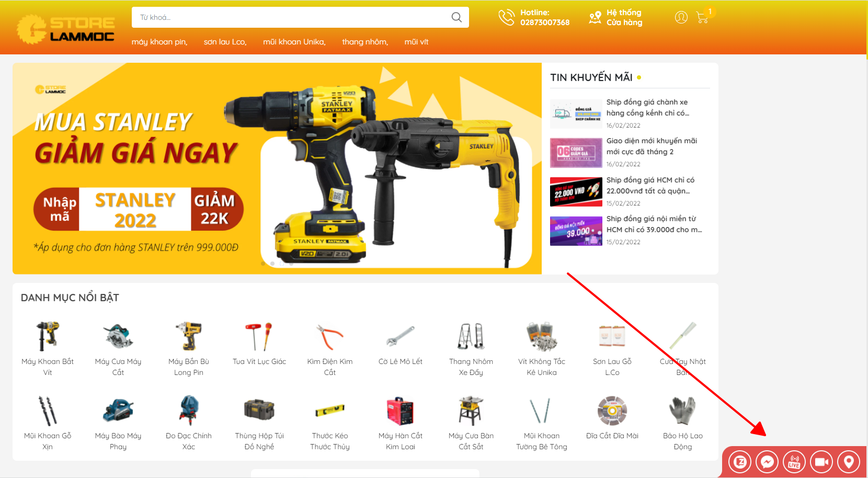Viewport: 868px width, 478px height.
Task: Click the Hotline phone icon
Action: (506, 17)
